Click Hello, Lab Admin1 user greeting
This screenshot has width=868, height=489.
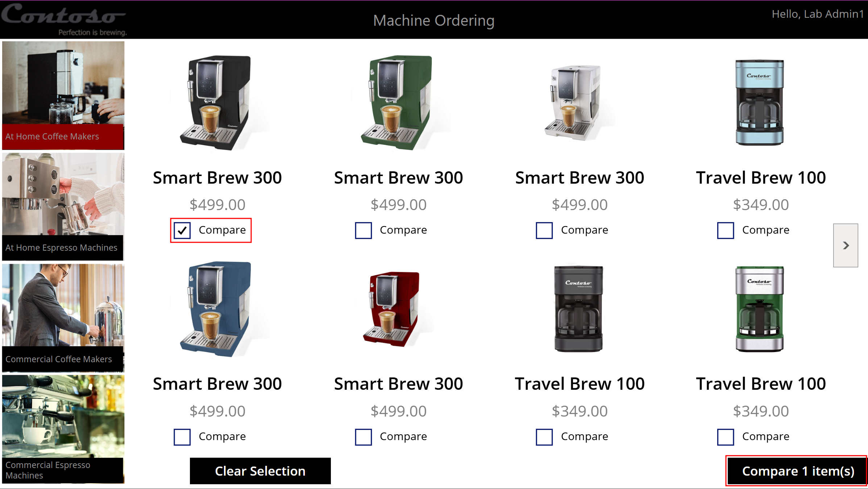click(818, 14)
